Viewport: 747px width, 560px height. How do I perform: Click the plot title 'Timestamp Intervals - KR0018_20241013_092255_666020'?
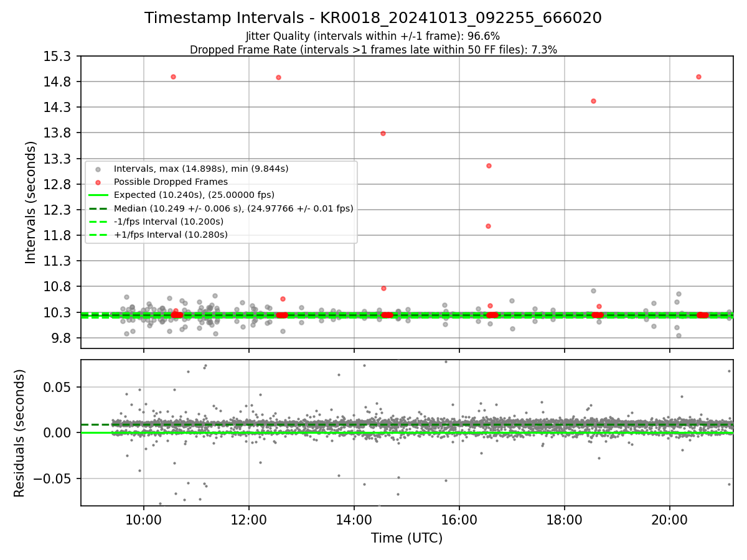[373, 18]
